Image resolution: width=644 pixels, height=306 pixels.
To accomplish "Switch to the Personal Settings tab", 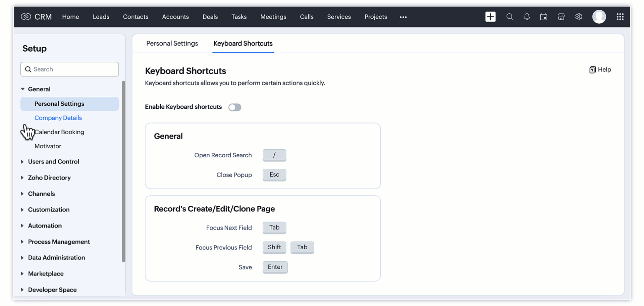I will [x=172, y=44].
